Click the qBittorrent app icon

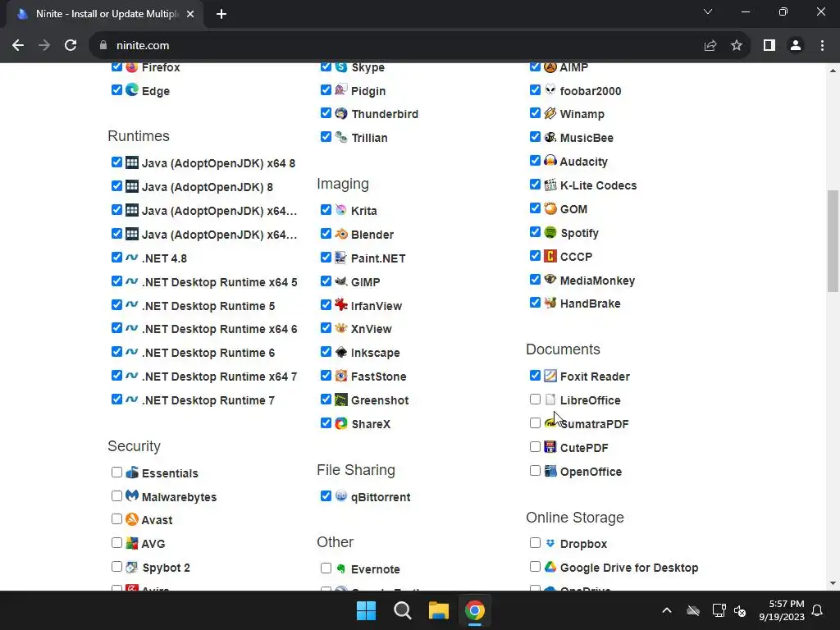coord(341,496)
